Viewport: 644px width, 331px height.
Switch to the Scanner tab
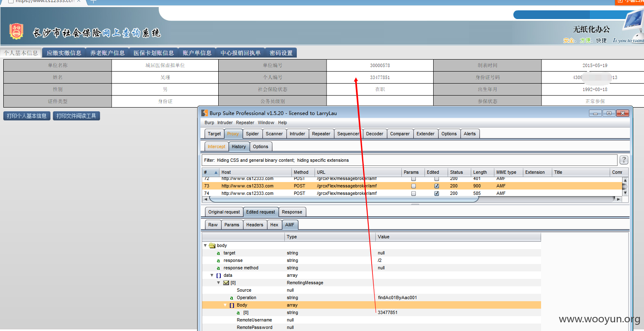(x=274, y=134)
